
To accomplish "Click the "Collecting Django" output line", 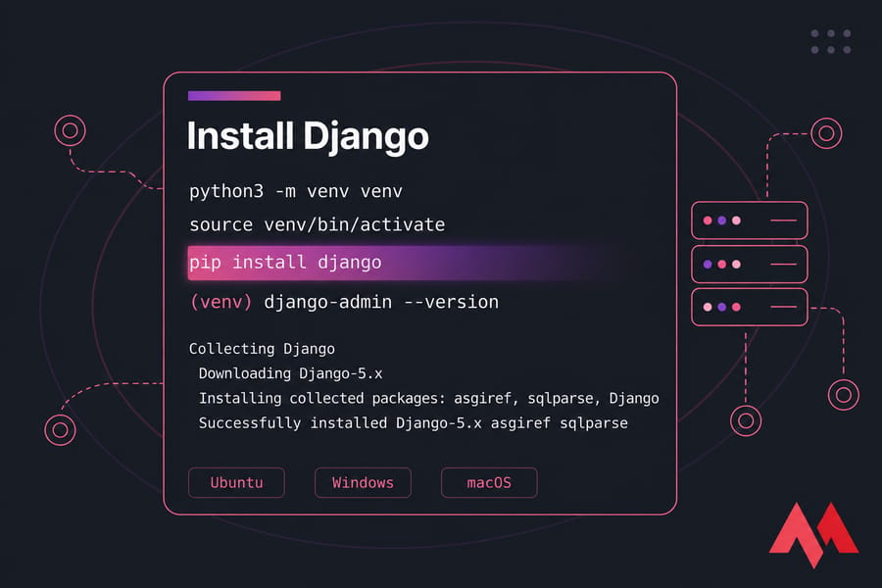I will [x=262, y=349].
